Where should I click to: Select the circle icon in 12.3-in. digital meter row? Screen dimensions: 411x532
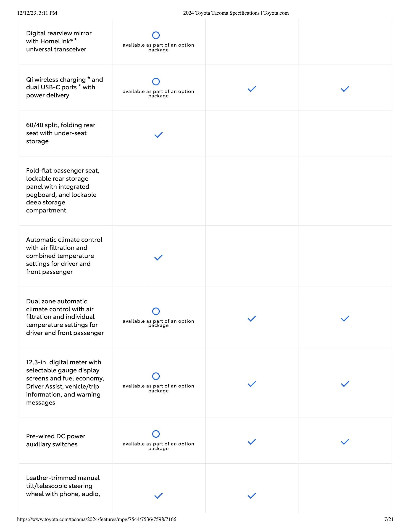[156, 376]
